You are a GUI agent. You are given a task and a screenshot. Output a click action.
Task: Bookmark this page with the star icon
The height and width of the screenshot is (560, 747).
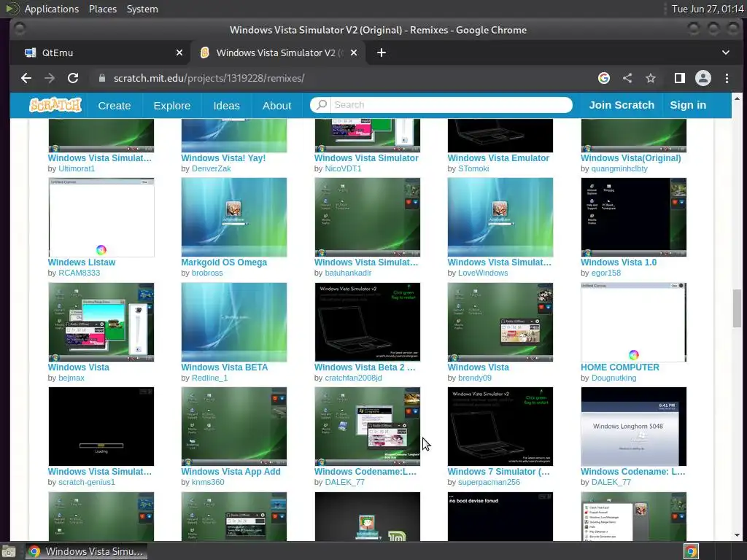tap(651, 78)
